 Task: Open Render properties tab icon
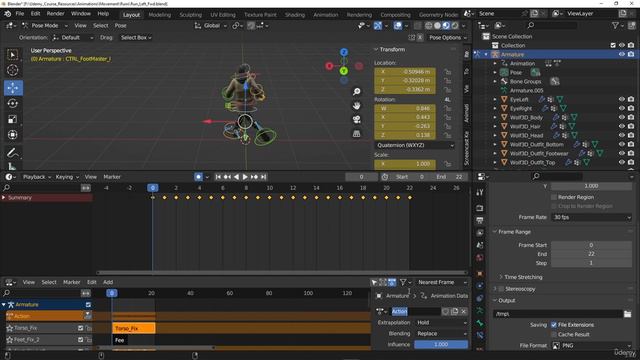pos(480,208)
